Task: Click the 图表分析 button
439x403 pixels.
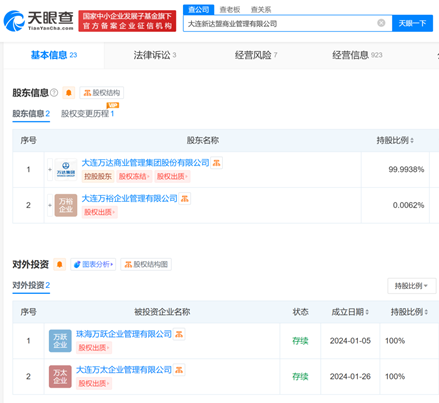Action: tap(93, 264)
